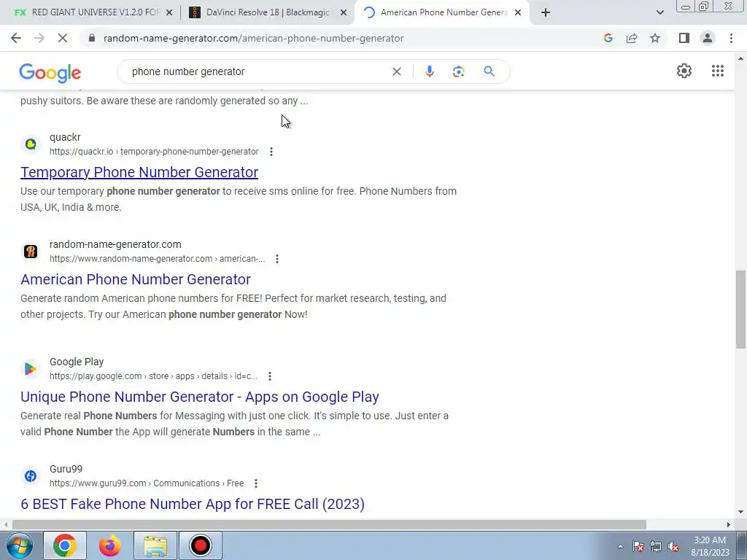
Task: Open the Chrome profile menu
Action: [x=708, y=38]
